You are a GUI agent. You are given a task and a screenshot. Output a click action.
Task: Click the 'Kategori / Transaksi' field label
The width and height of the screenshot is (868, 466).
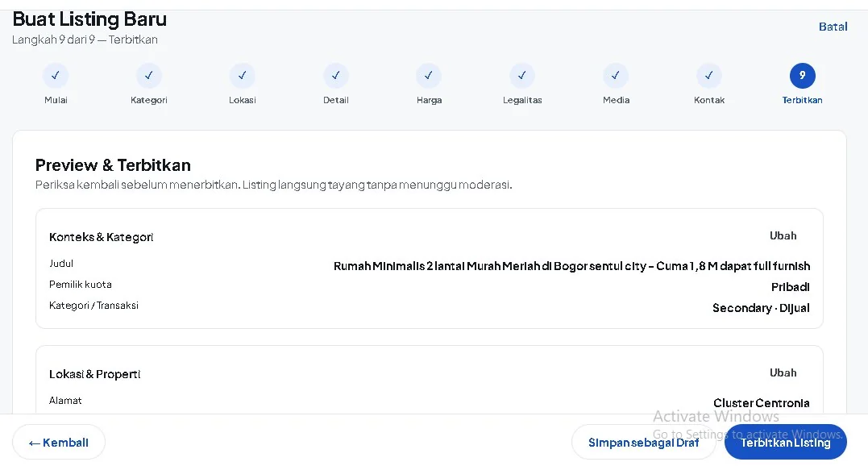93,306
